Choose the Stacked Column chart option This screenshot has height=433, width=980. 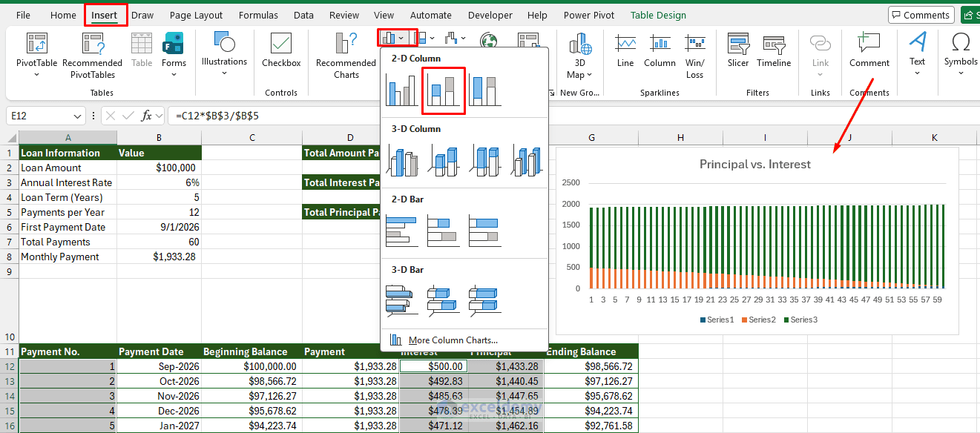tap(444, 90)
